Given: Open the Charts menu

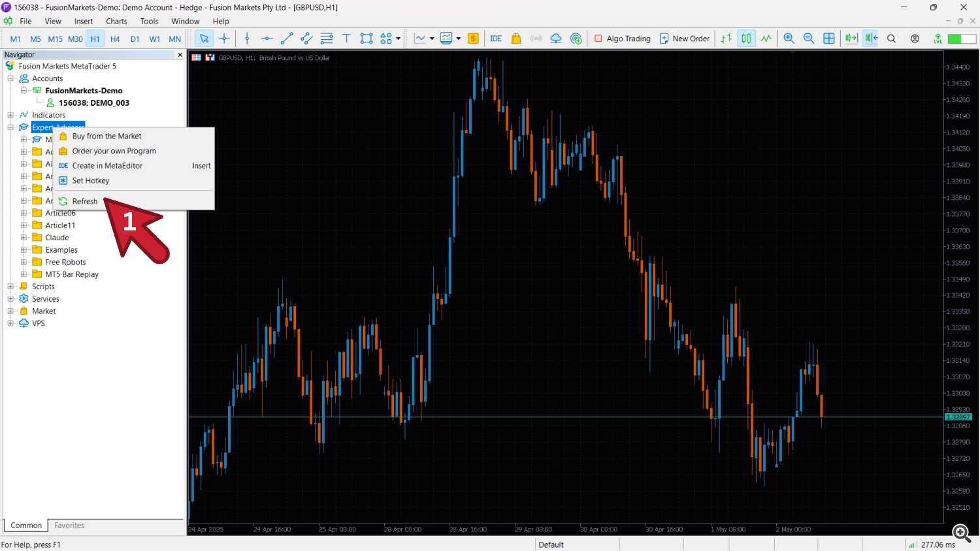Looking at the screenshot, I should tap(116, 21).
